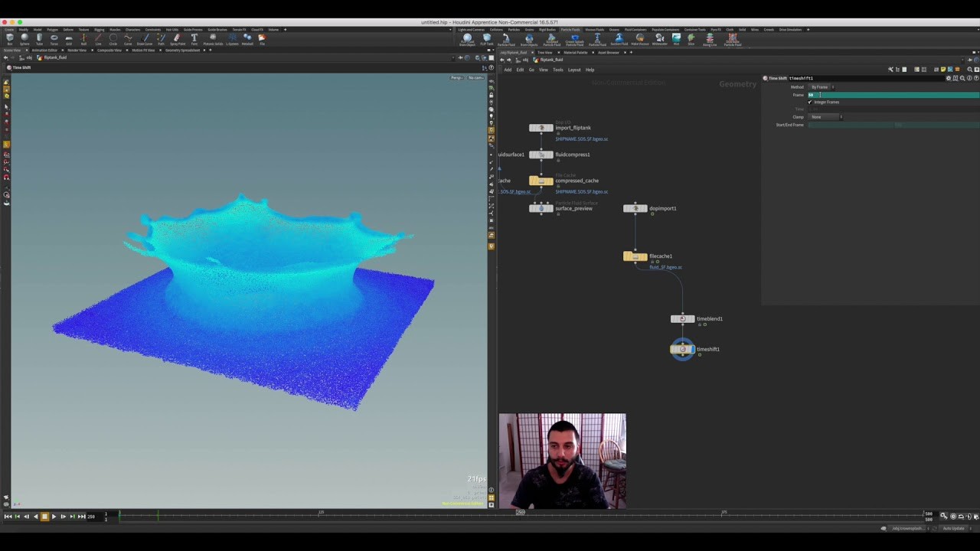Open the Method By Frame dropdown
Viewport: 980px width, 551px height.
coord(821,87)
